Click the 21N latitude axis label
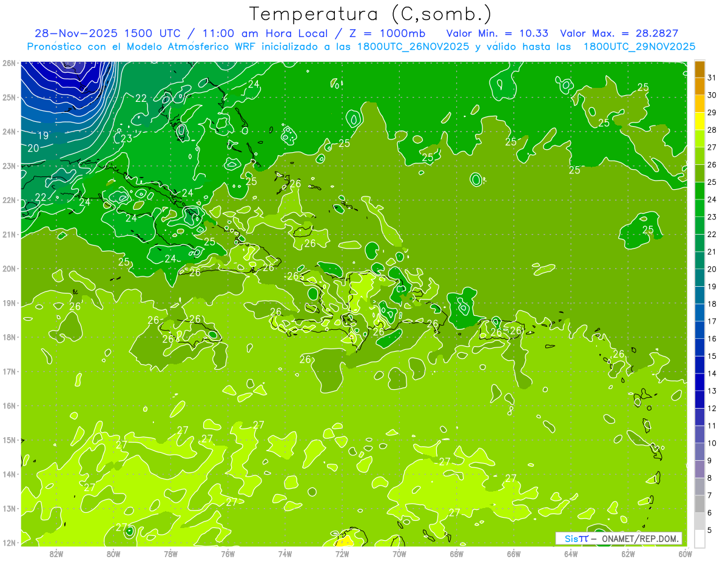 9,235
